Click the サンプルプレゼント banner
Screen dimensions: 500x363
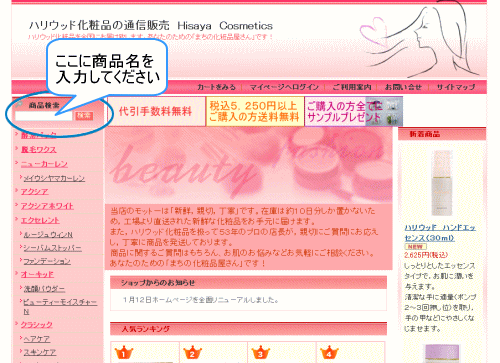(x=354, y=111)
